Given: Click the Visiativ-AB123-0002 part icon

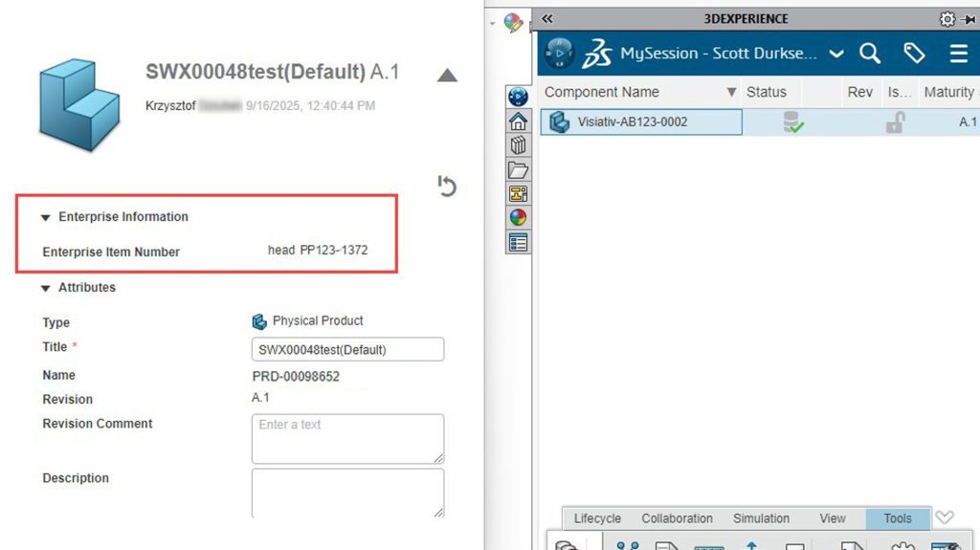Looking at the screenshot, I should tap(559, 121).
